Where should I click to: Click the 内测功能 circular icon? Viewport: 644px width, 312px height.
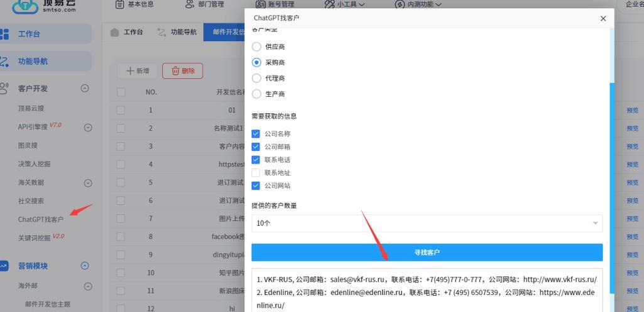pos(400,4)
